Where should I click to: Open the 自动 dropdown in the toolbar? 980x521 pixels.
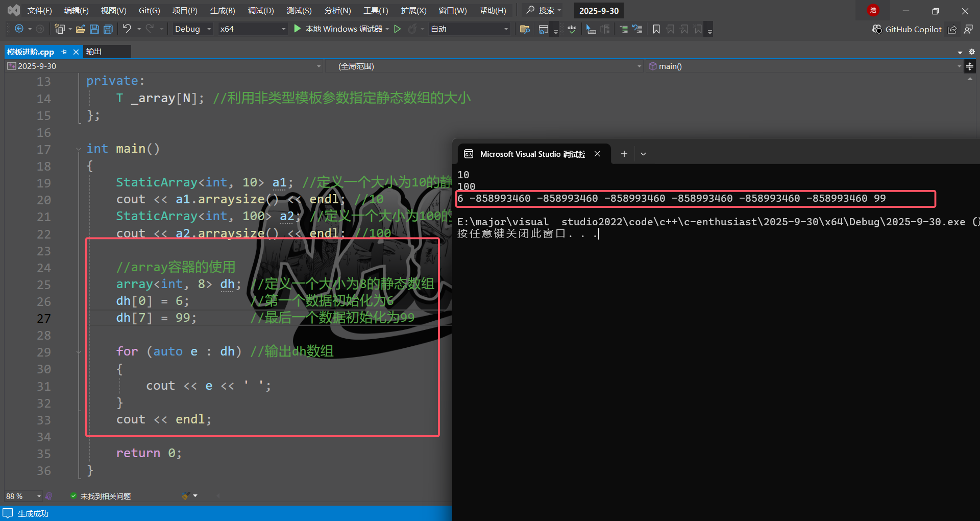coord(469,29)
